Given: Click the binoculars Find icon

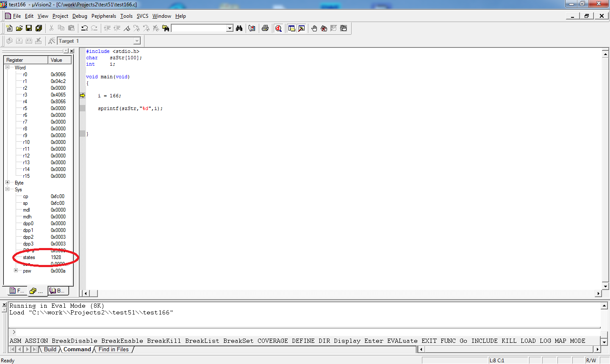Looking at the screenshot, I should [239, 28].
